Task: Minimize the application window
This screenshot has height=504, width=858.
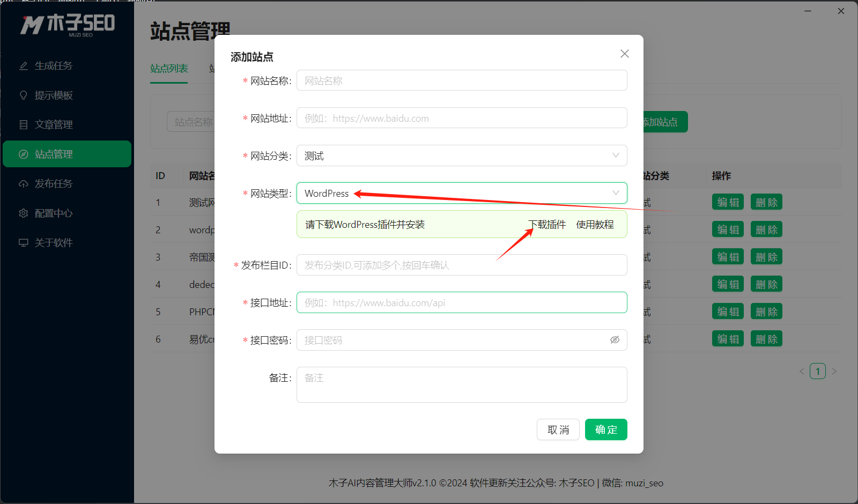Action: (x=808, y=11)
